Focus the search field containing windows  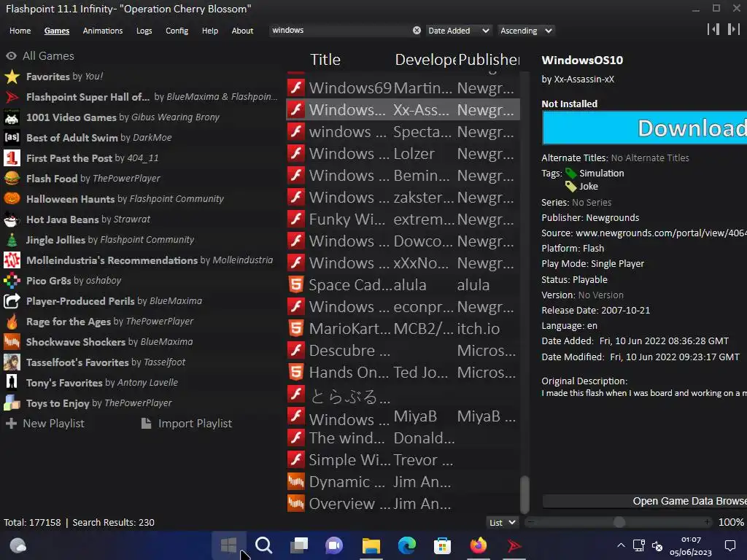[x=341, y=31]
